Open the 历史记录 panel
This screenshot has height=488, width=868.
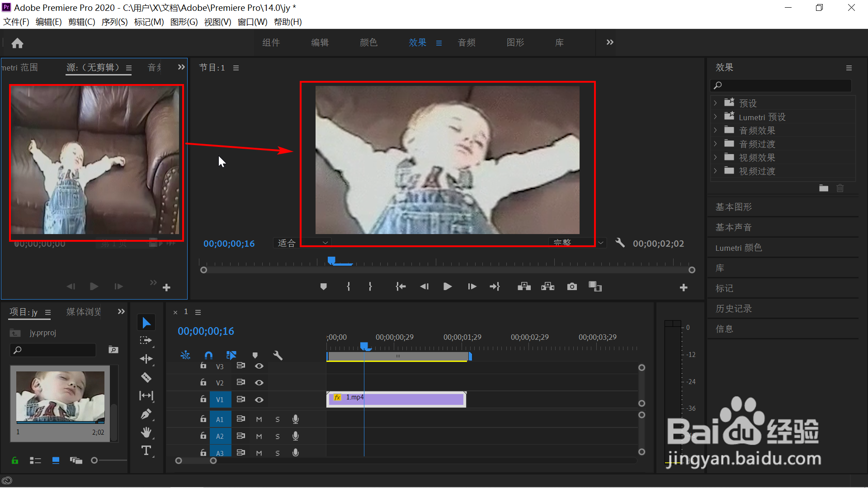pos(733,309)
